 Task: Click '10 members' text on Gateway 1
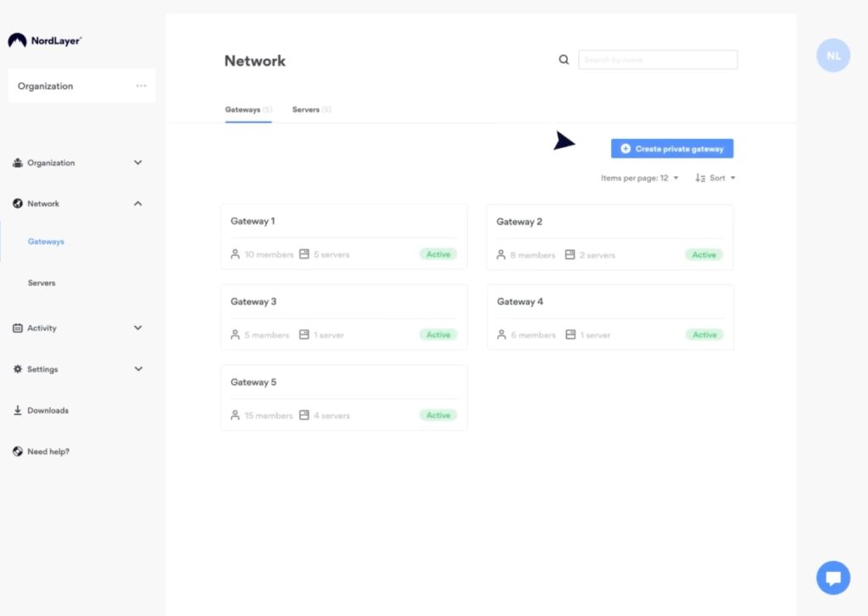[269, 254]
